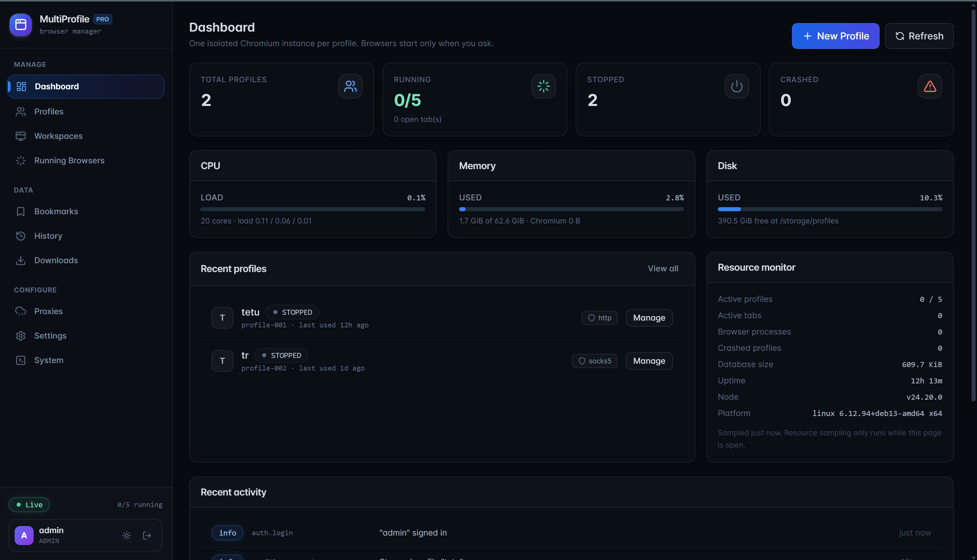This screenshot has width=977, height=560.
Task: Click Manage for the tr profile
Action: pos(649,361)
